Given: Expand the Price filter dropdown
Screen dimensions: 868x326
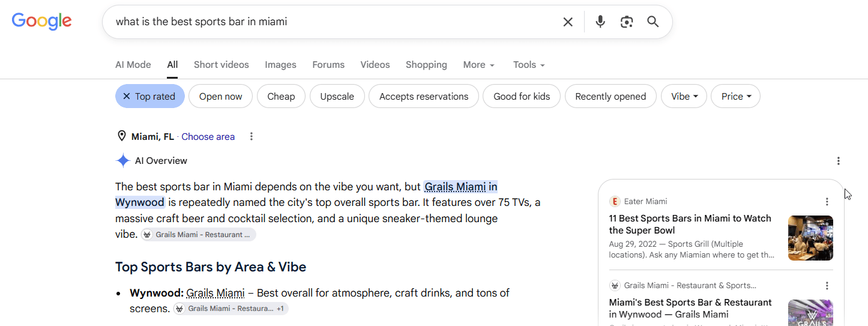Looking at the screenshot, I should 736,96.
